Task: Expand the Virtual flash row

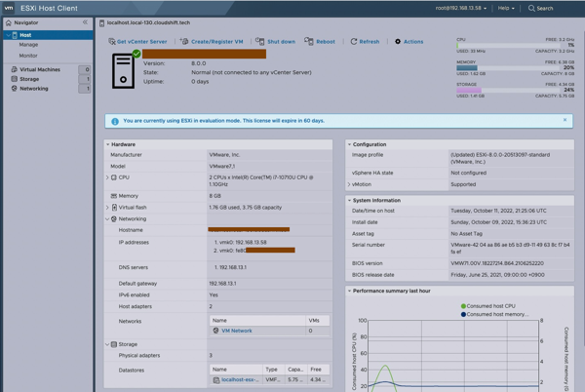Action: tap(107, 208)
